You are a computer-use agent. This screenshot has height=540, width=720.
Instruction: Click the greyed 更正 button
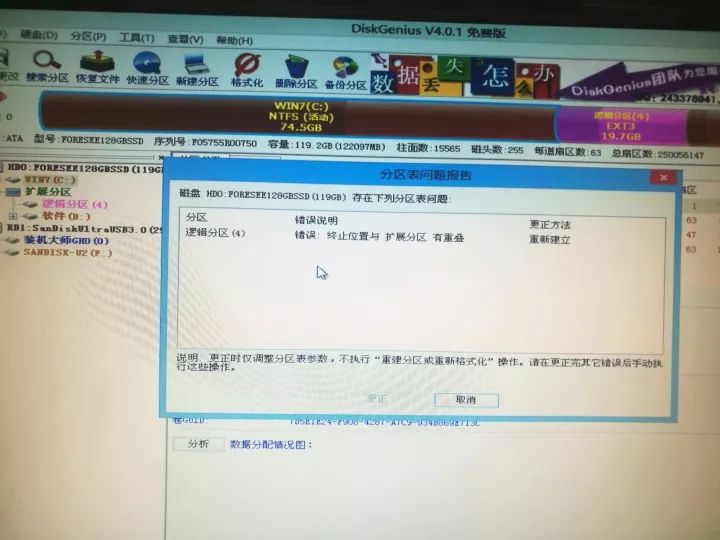pos(377,398)
